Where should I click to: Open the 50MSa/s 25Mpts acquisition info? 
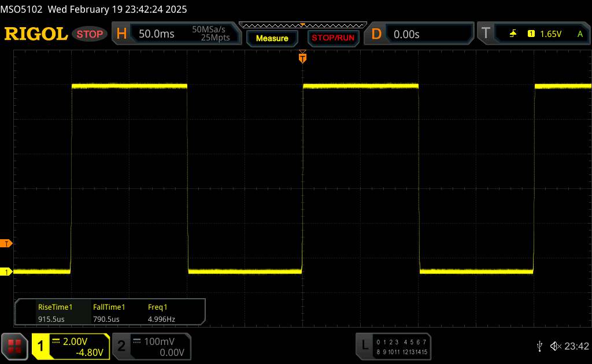[x=210, y=34]
